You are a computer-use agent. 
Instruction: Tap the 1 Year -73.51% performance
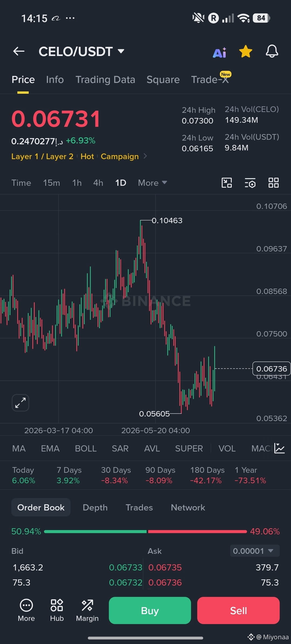pyautogui.click(x=250, y=475)
